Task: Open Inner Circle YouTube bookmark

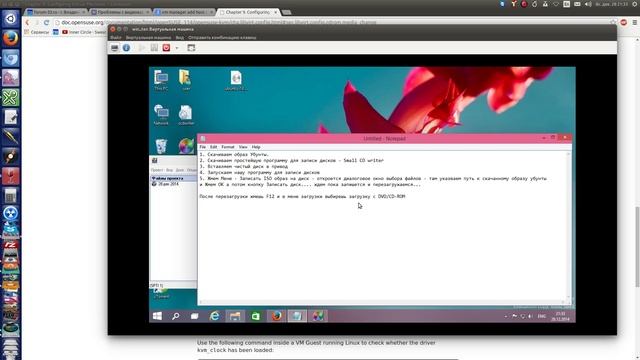Action: pyautogui.click(x=84, y=32)
